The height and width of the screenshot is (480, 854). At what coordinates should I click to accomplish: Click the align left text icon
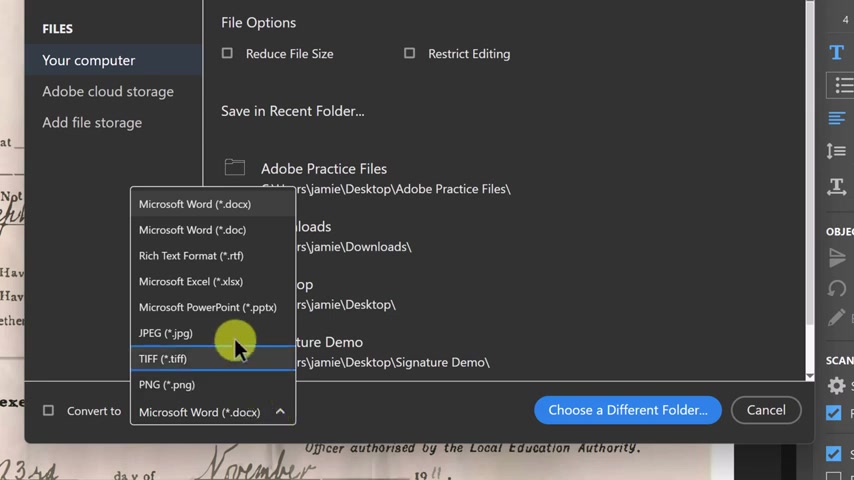tap(837, 118)
